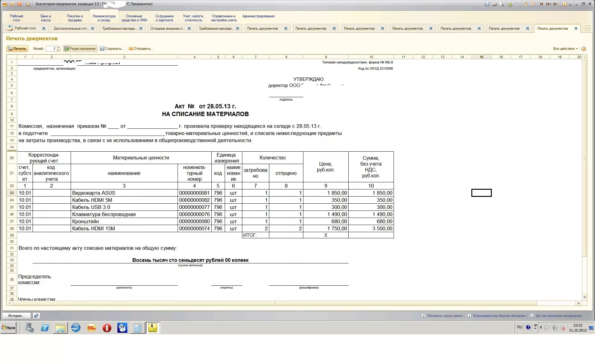Screen dimensions: 595x364
Task: Open PowerShell icon in taskbar
Action: [x=45, y=328]
